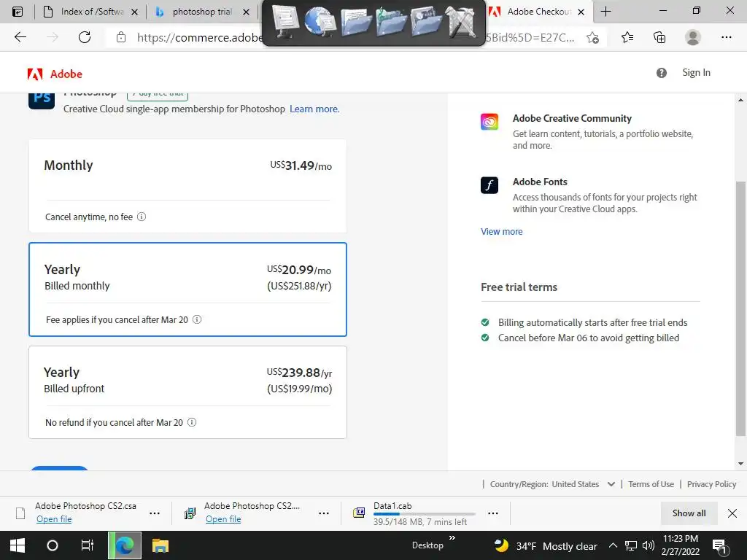Open the browser profile avatar
This screenshot has height=560, width=747.
[x=693, y=37]
